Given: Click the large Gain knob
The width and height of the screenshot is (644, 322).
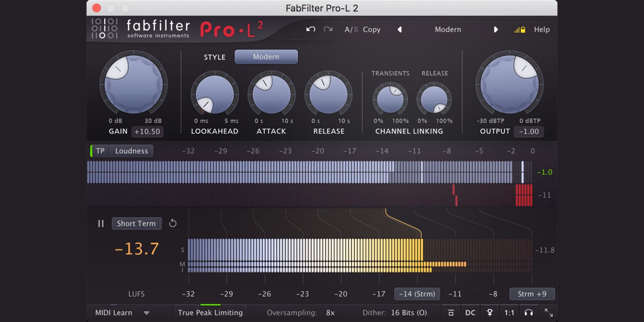Looking at the screenshot, I should click(x=133, y=84).
